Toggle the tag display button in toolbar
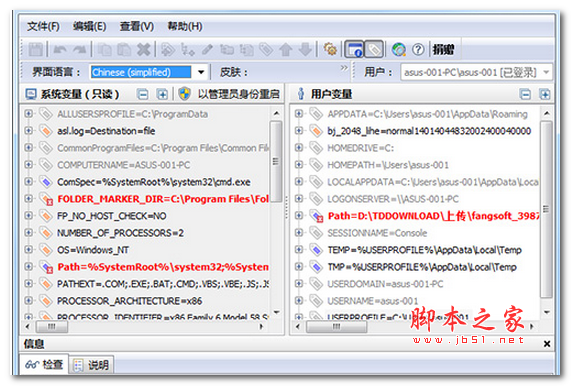 [374, 49]
